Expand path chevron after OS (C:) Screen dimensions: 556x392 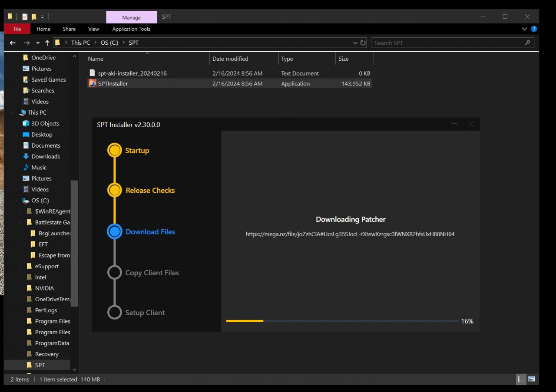pos(124,43)
